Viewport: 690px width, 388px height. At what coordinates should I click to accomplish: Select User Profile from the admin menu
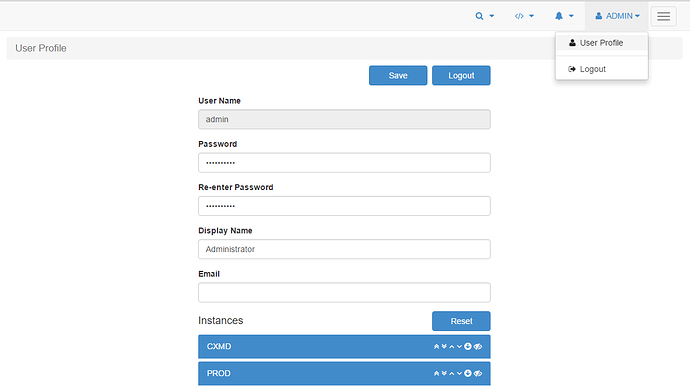click(x=602, y=43)
